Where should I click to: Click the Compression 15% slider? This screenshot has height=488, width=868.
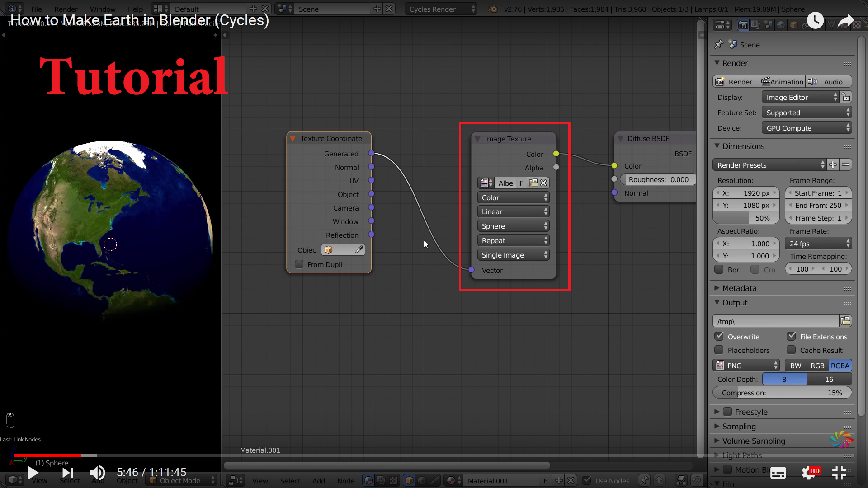point(782,393)
